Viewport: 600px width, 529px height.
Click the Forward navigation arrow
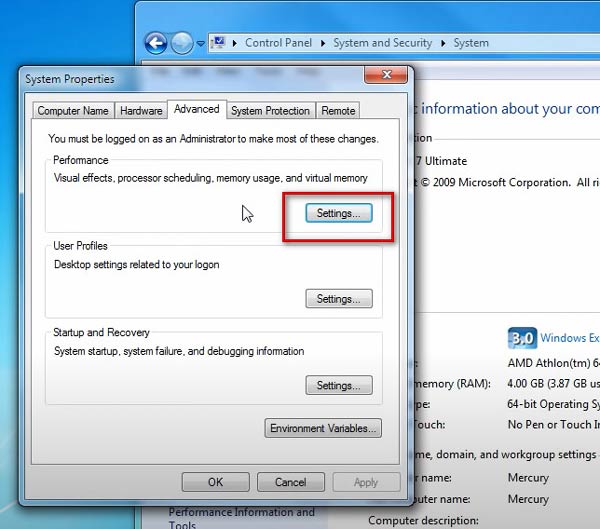click(x=181, y=43)
